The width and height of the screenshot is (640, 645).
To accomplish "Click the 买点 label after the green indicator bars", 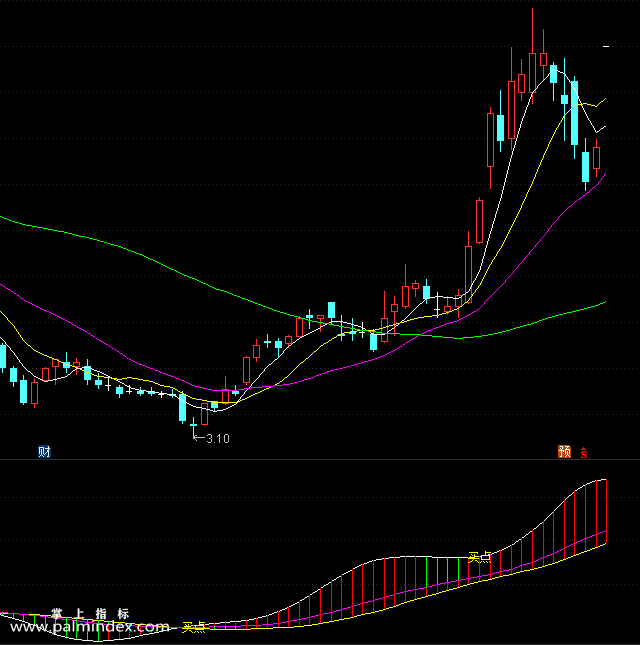I will coord(480,557).
